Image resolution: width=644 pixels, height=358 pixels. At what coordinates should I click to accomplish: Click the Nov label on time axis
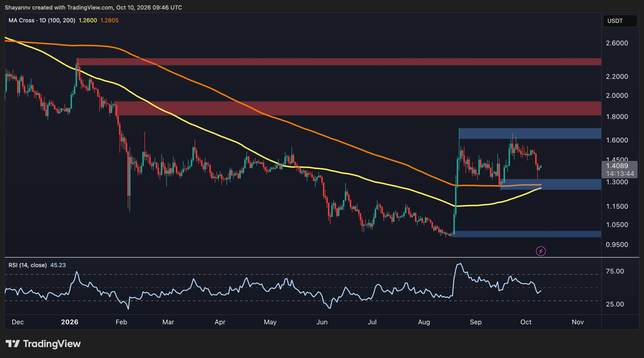[578, 322]
